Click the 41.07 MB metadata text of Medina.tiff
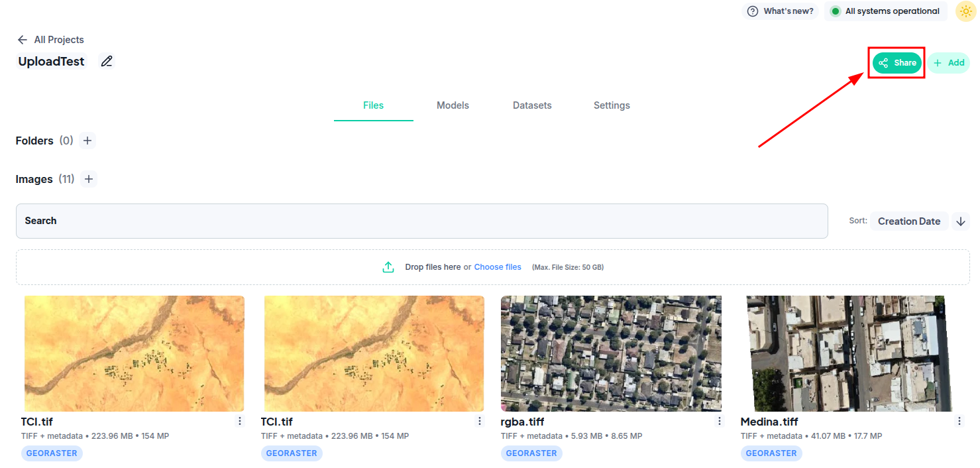This screenshot has width=980, height=468. pos(828,436)
